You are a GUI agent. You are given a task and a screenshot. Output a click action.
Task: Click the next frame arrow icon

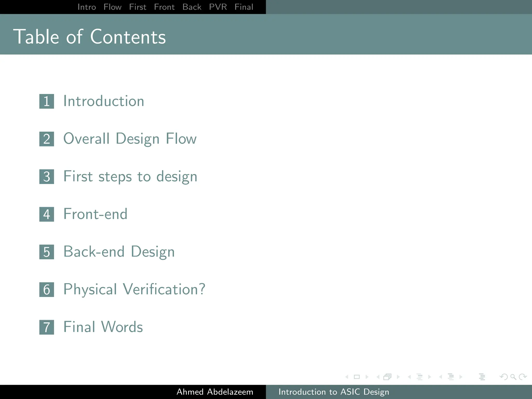[x=398, y=377]
